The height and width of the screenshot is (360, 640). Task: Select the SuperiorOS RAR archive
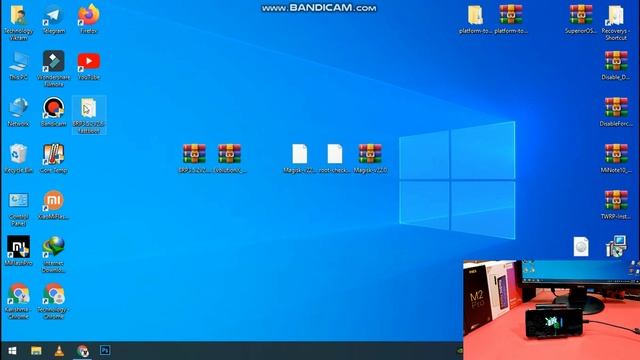coord(581,19)
